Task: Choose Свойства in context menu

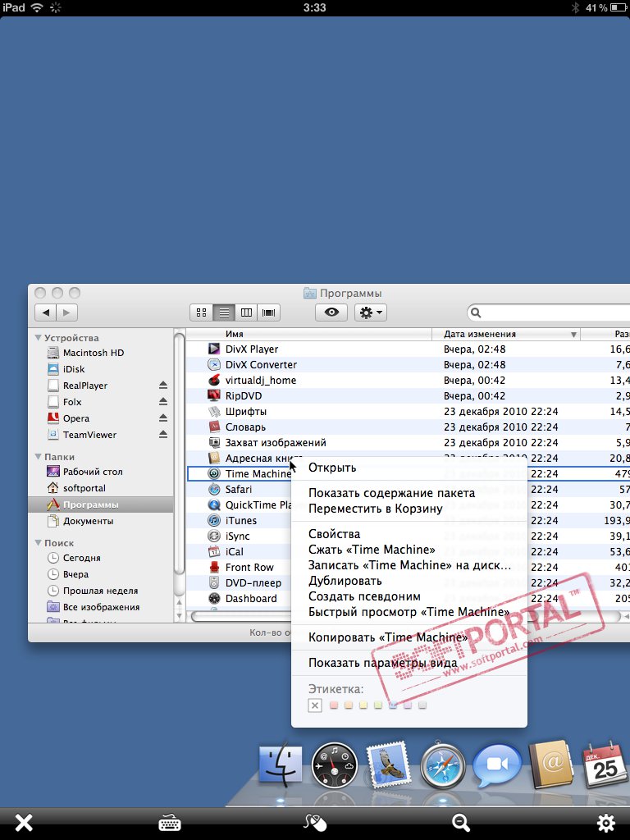Action: coord(409,533)
